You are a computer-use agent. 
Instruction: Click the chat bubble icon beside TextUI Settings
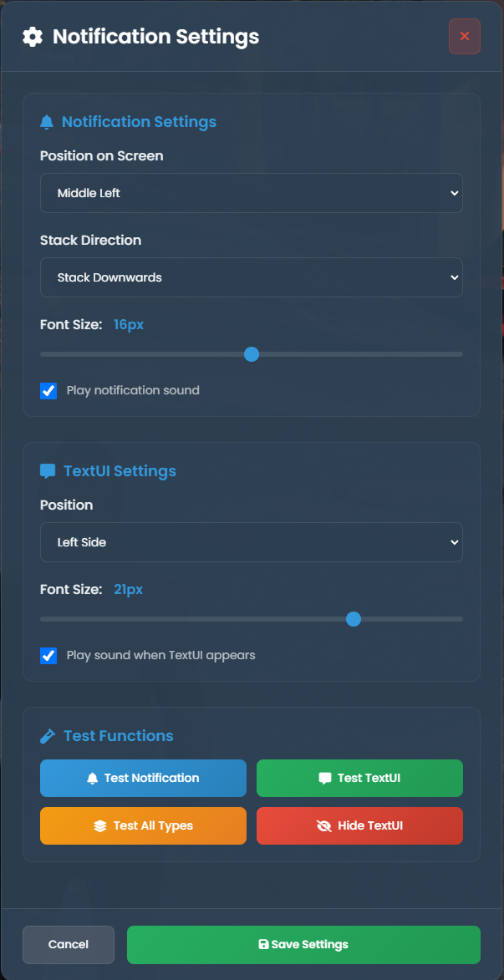pos(48,471)
